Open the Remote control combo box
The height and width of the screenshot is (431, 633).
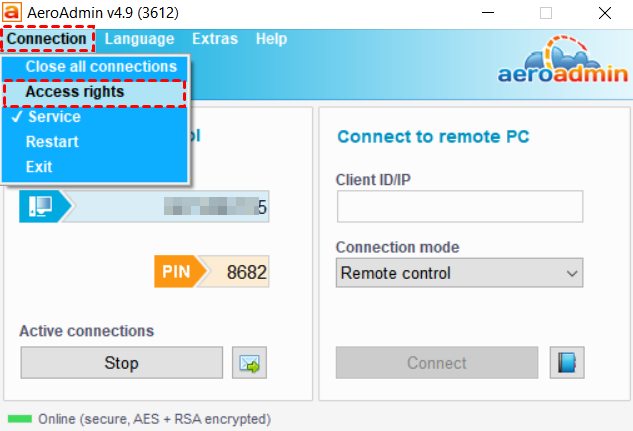459,273
